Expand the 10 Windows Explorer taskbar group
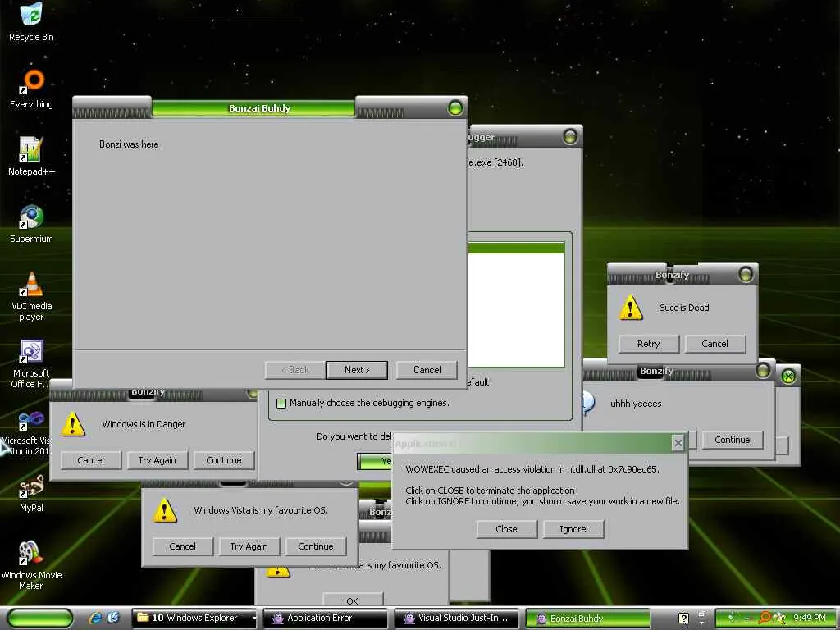 coord(194,618)
